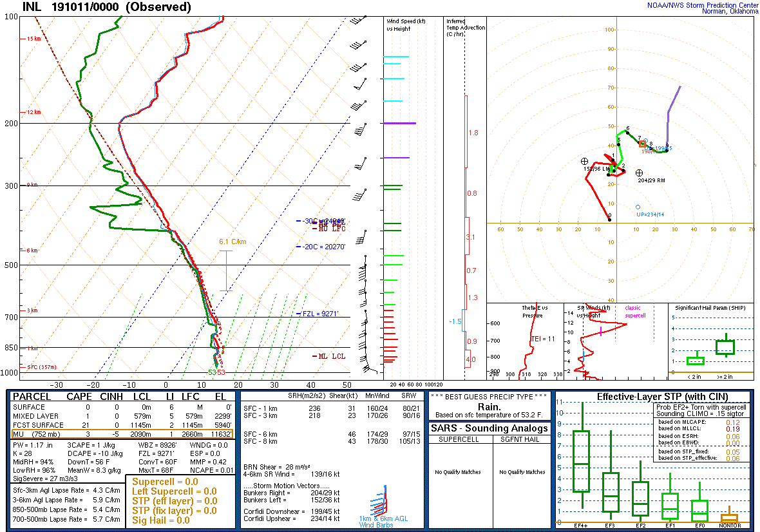
Task: Select the FCST SURFACE parcel row
Action: pos(122,425)
